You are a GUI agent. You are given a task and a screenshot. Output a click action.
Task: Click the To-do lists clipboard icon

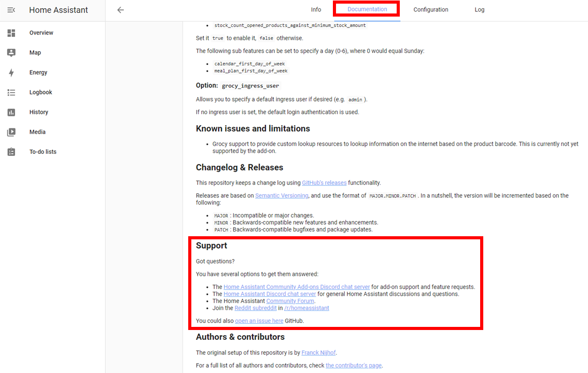click(11, 152)
